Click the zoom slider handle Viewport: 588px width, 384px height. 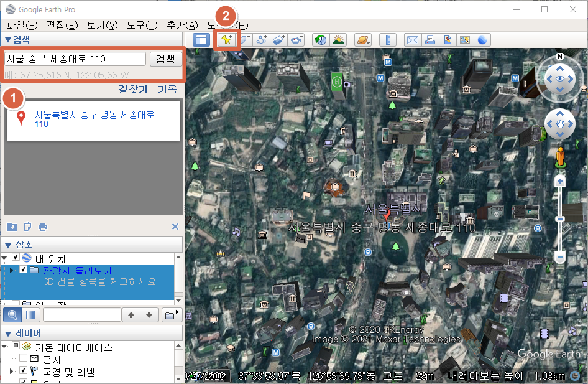pos(560,219)
